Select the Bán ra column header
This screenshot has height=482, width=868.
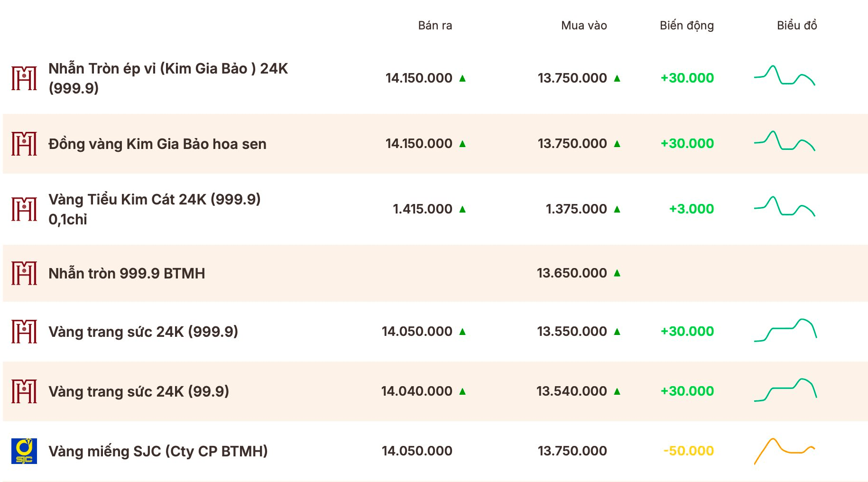click(x=435, y=26)
